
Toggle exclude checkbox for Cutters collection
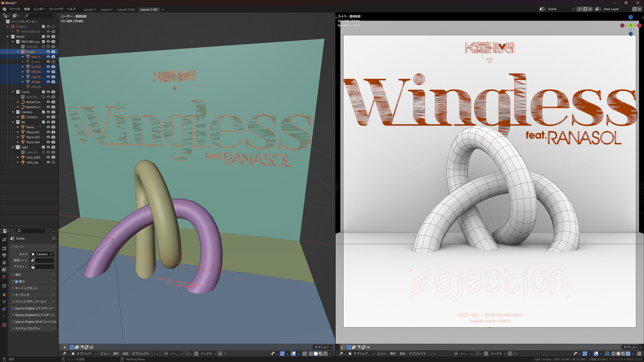pos(43,26)
